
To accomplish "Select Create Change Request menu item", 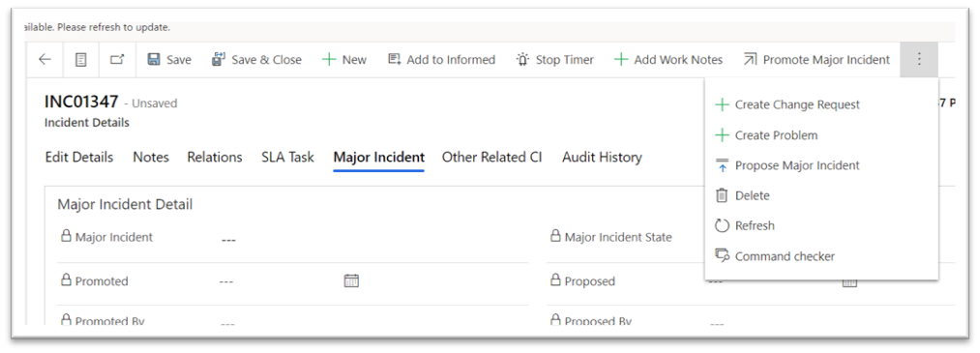I will point(787,104).
